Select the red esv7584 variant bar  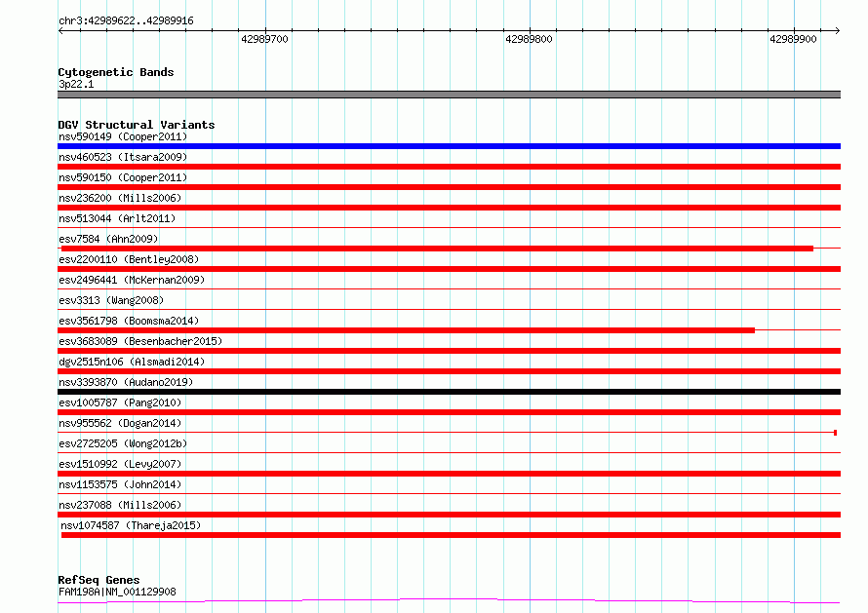(x=437, y=249)
